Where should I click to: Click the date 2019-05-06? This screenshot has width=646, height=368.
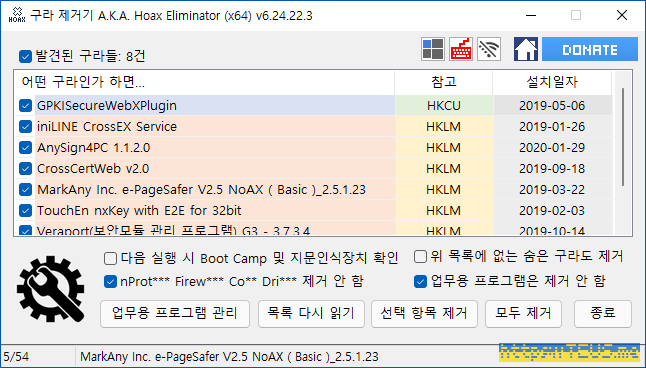click(552, 105)
